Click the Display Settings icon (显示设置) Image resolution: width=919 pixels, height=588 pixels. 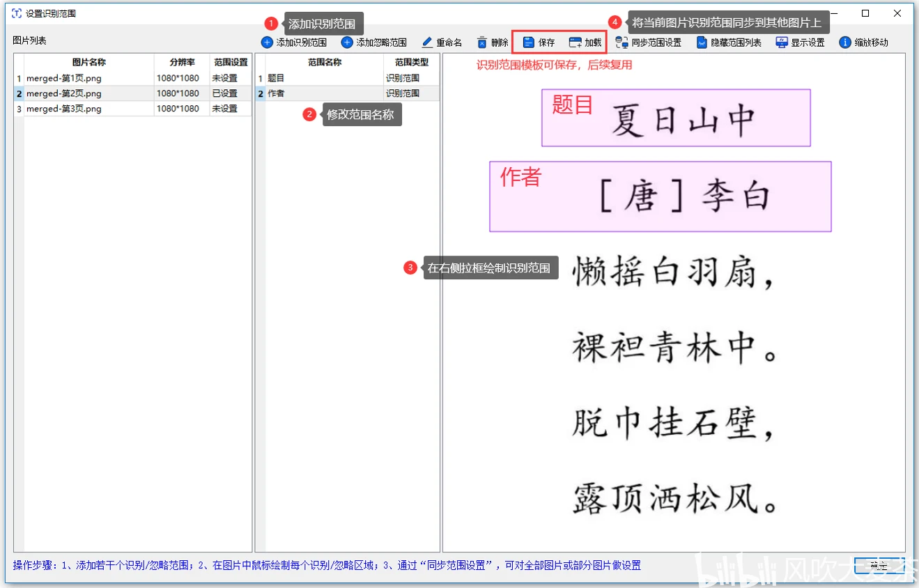click(x=782, y=42)
